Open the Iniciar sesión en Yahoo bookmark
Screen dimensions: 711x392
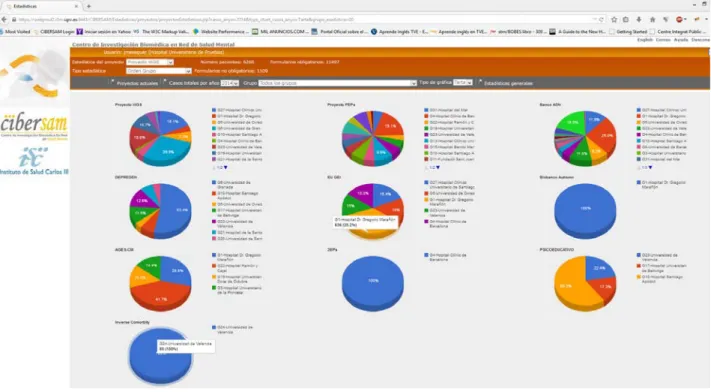(x=104, y=32)
